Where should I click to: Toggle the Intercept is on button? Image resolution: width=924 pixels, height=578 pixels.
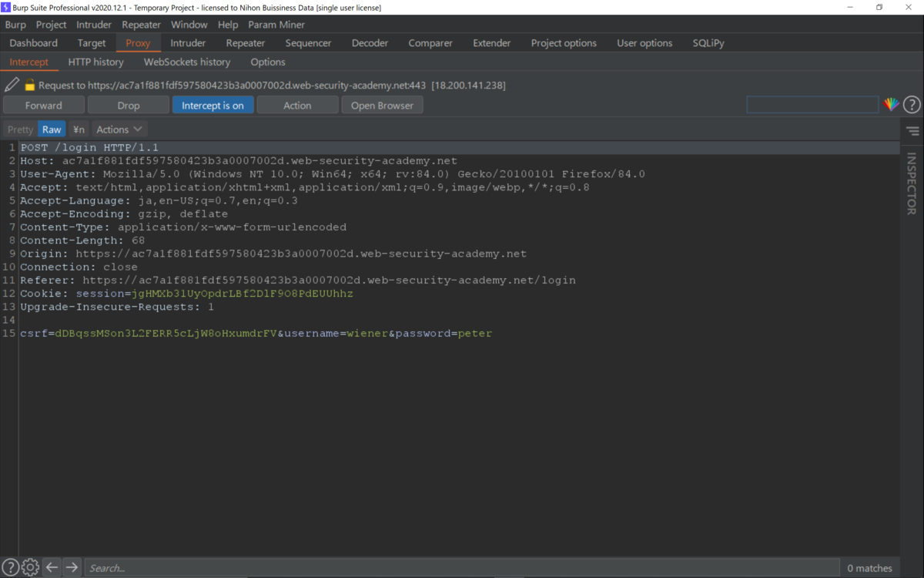tap(213, 105)
